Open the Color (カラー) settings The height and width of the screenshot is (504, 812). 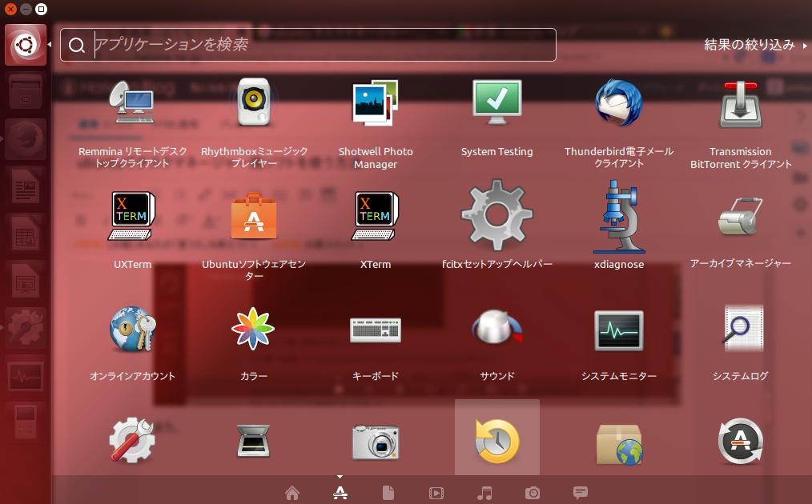click(x=254, y=329)
